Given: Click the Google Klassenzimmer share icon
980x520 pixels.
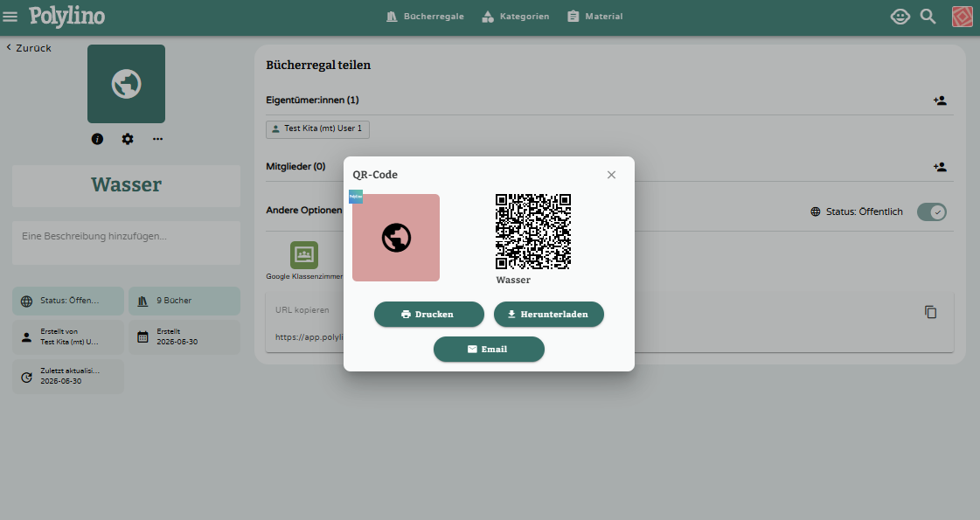Looking at the screenshot, I should [x=304, y=255].
